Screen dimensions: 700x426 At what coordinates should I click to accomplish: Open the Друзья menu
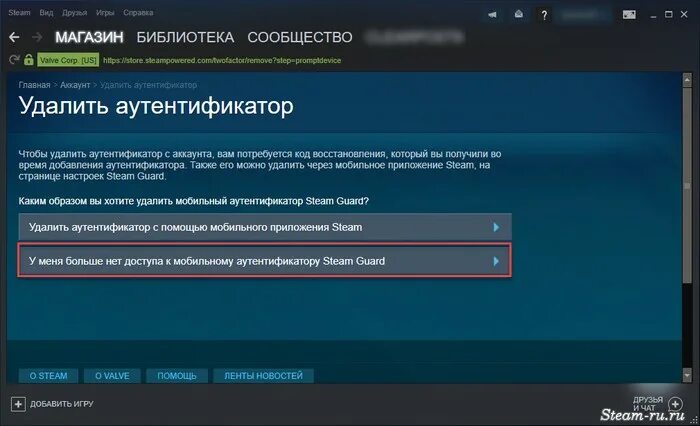[x=75, y=13]
